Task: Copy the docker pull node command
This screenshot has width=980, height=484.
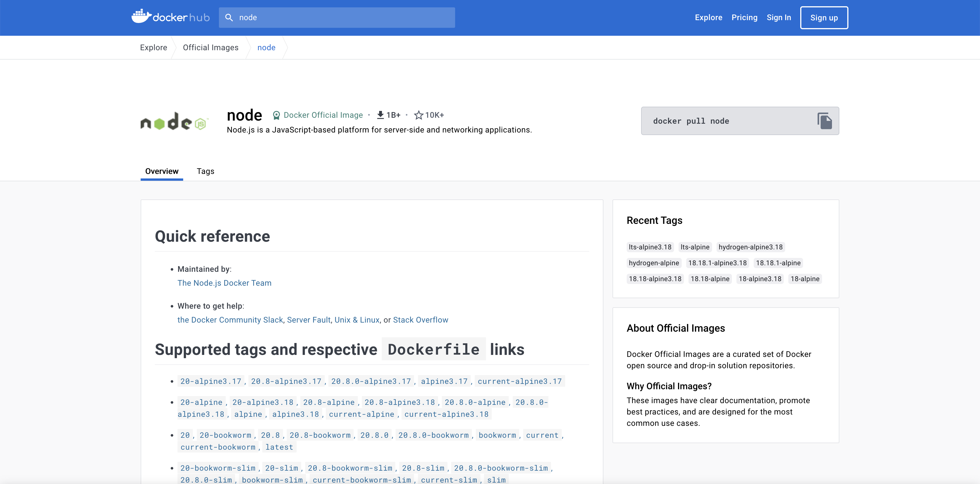Action: 824,121
